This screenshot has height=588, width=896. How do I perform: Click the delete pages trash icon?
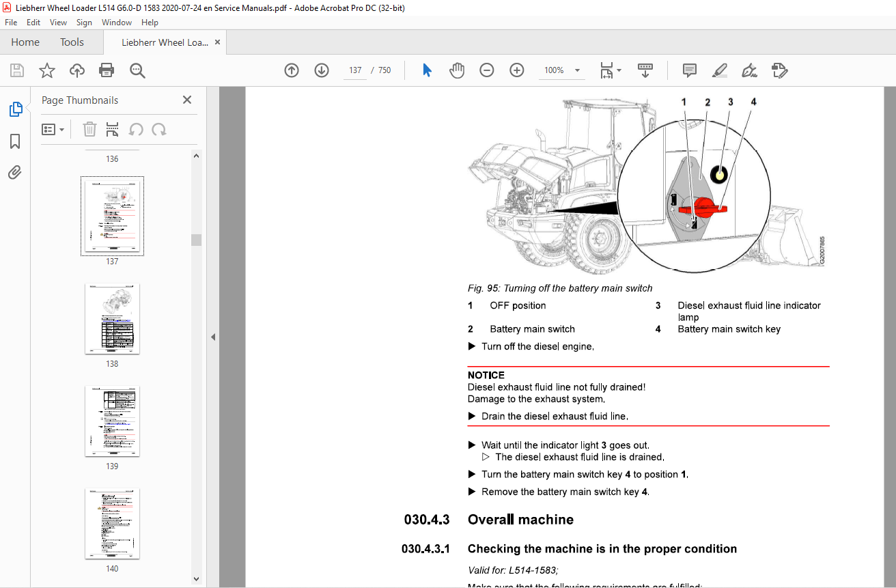pyautogui.click(x=89, y=129)
